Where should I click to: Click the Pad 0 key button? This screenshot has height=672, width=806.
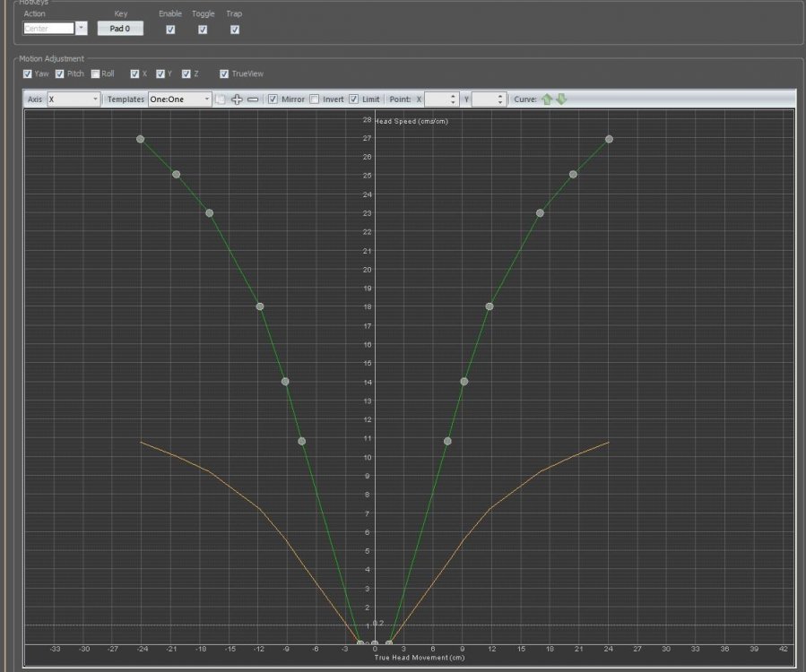click(120, 29)
